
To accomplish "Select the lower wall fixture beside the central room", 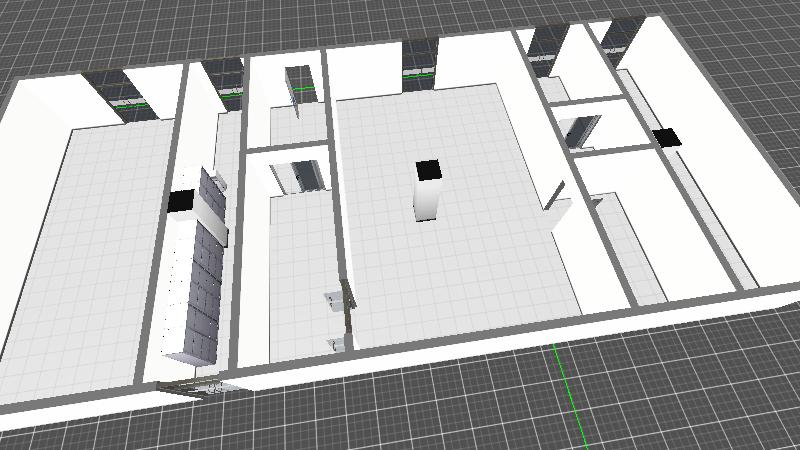I will (336, 343).
